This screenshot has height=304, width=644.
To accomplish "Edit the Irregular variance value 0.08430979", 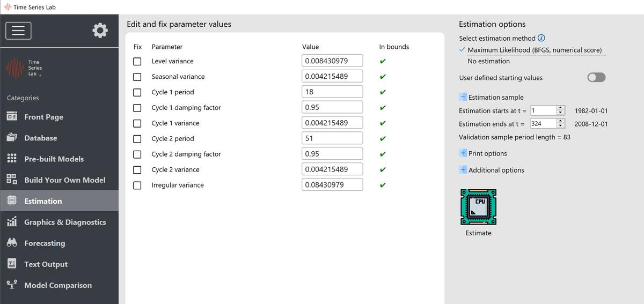I will click(x=332, y=185).
